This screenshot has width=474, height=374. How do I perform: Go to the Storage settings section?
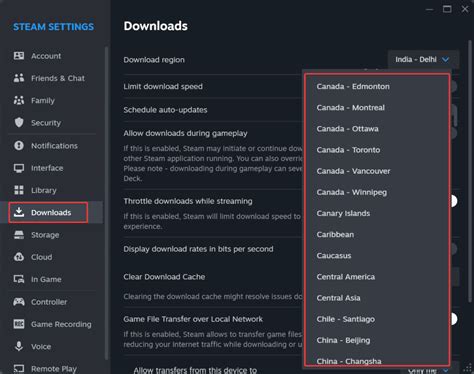[x=45, y=235]
